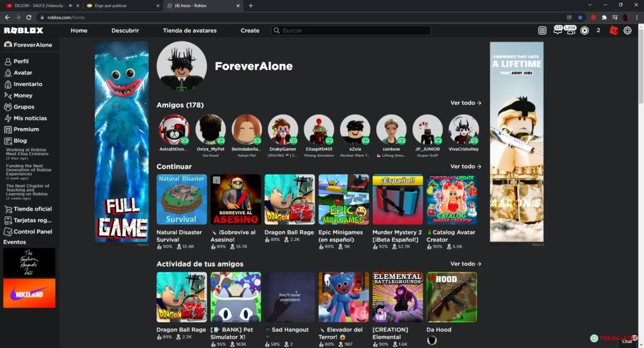
Task: Open Control Panel in the sidebar
Action: pos(30,232)
